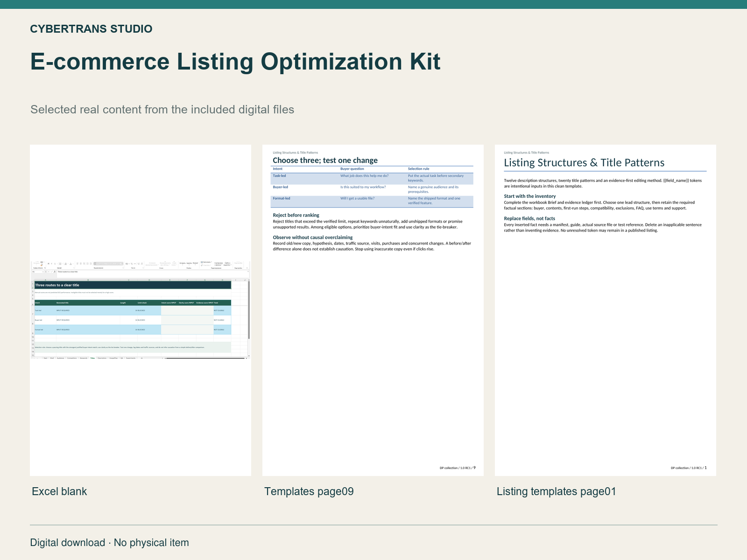Screen dimensions: 747x560
Task: Click the 'Listing templates page01' caption
Action: (x=557, y=491)
